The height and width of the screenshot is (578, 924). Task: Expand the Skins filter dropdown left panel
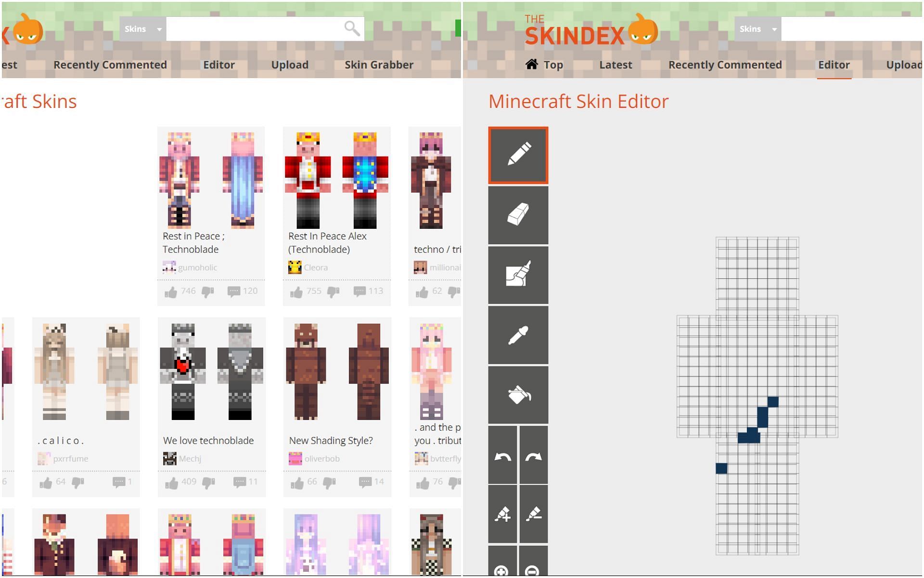141,29
